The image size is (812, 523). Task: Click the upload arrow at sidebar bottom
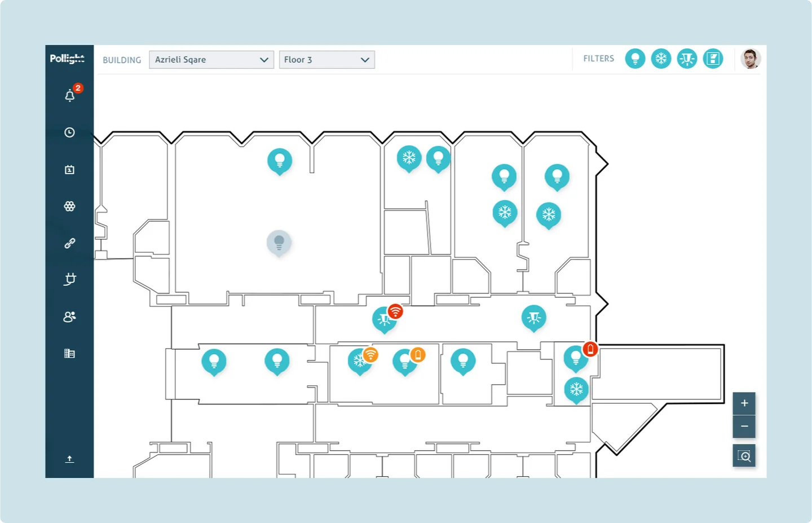69,459
